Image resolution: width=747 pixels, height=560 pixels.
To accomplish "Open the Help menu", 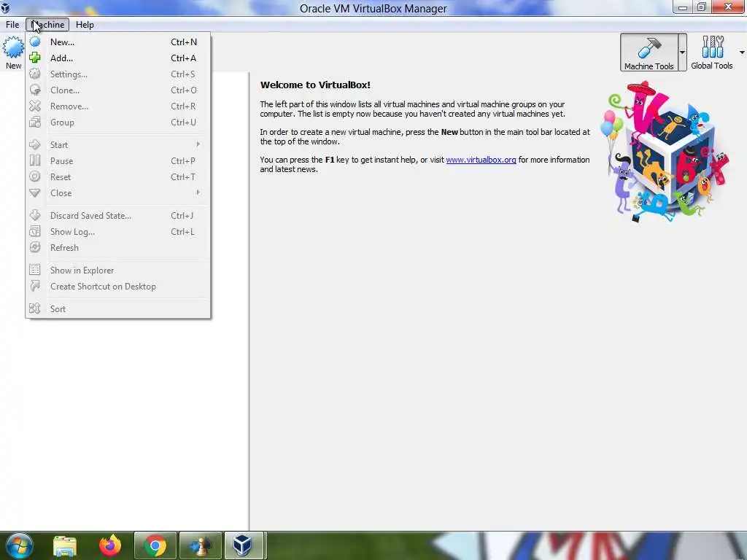I will click(x=85, y=25).
